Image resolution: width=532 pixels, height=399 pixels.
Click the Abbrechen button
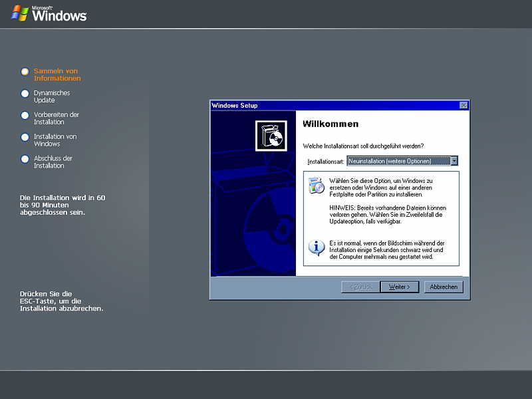444,287
